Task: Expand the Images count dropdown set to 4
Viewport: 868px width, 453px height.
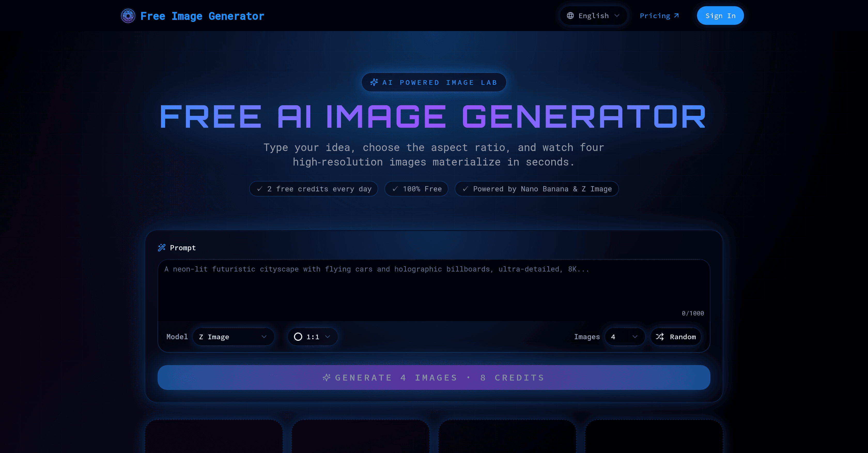Action: click(624, 336)
